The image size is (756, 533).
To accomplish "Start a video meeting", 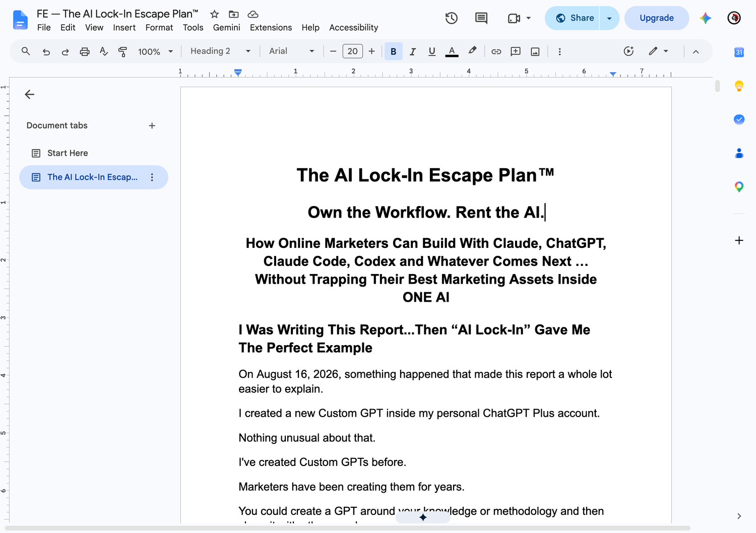I will coord(514,18).
